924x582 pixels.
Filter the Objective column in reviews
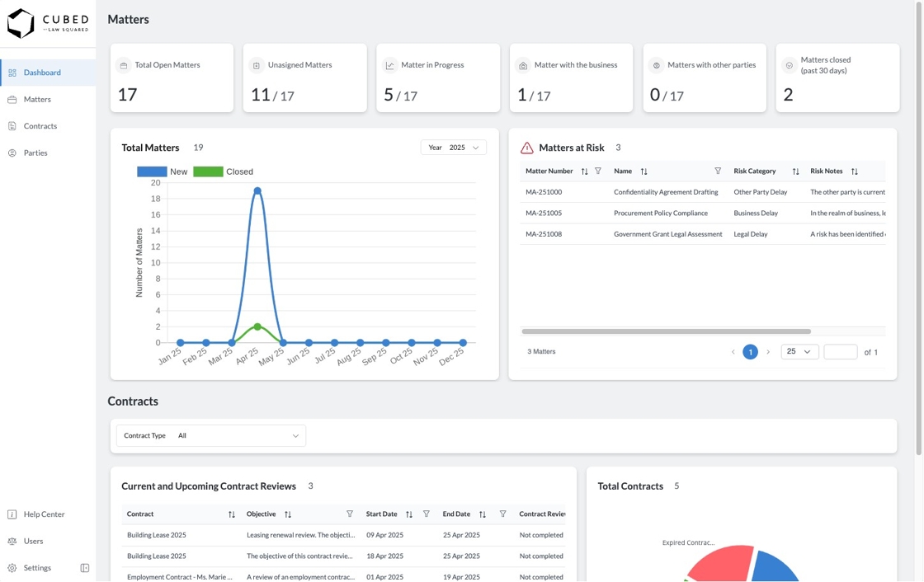point(350,514)
